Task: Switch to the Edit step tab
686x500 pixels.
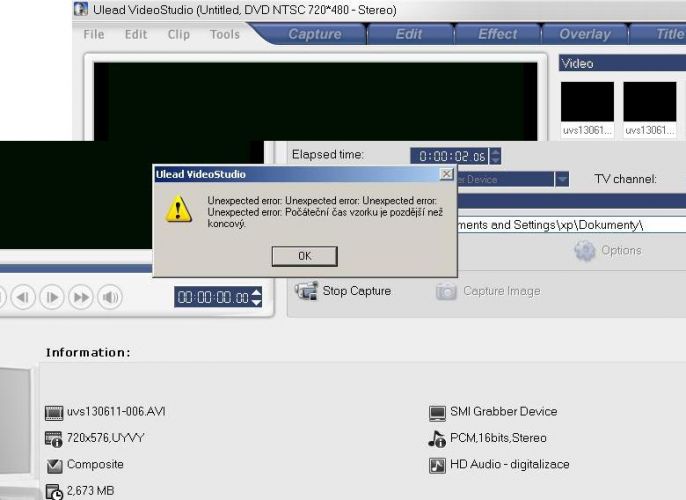Action: [409, 34]
